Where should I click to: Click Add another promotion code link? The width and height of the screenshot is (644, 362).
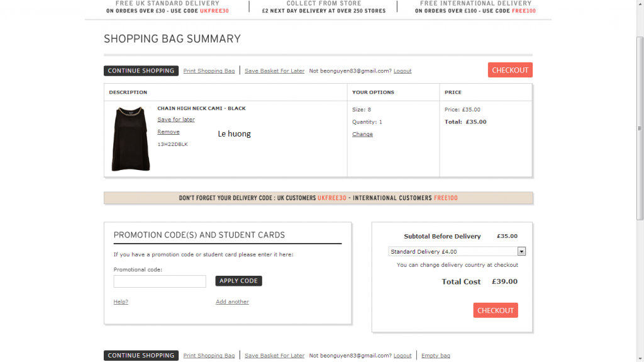[x=233, y=302]
